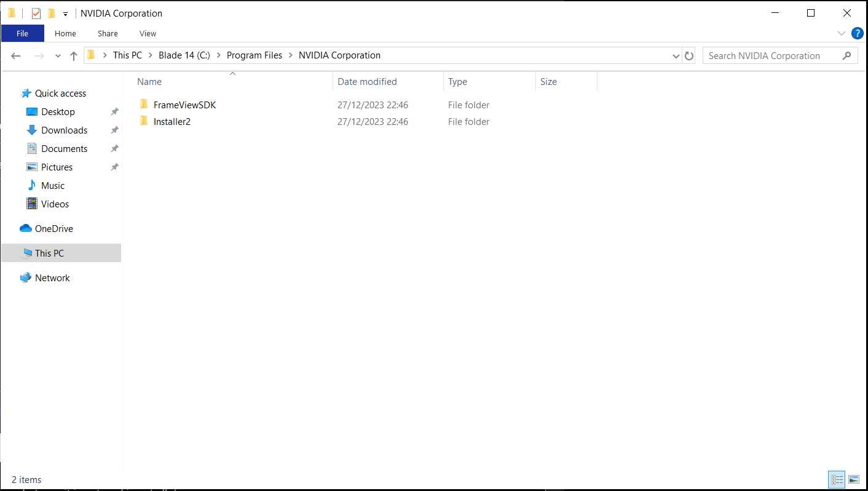Screen dimensions: 868x491
Task: Open Downloads in the navigation pane
Action: (64, 130)
